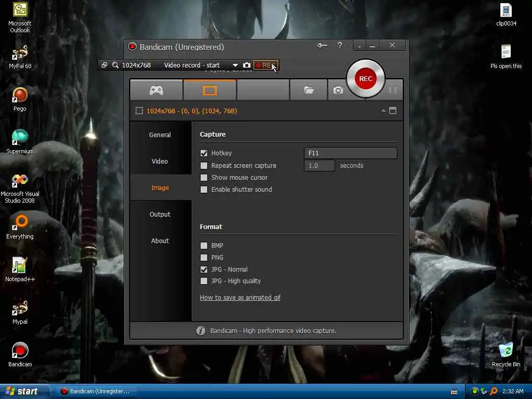Open the Video record - start dropdown arrow
This screenshot has width=532, height=399.
tap(235, 65)
